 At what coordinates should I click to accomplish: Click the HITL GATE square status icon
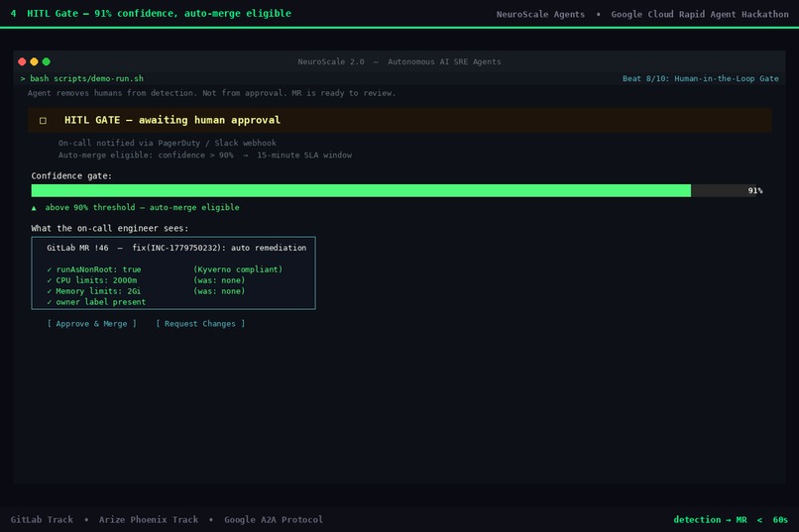[43, 121]
